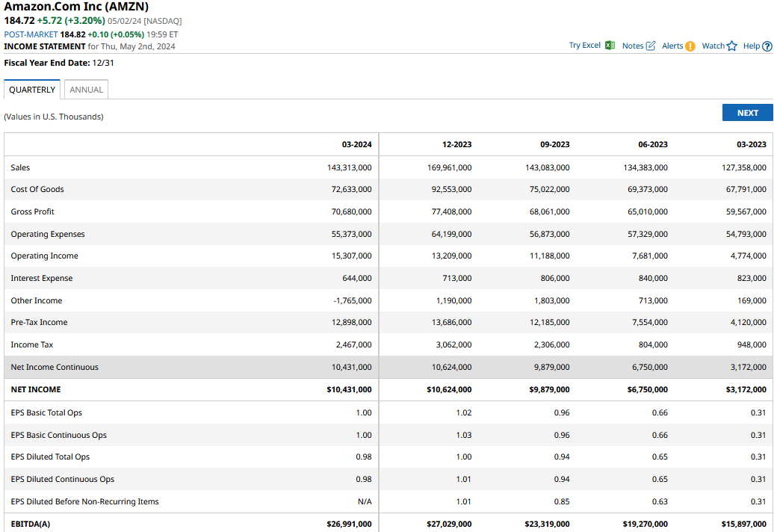Click the Sales row label
Screen dimensions: 774x532
click(x=21, y=168)
